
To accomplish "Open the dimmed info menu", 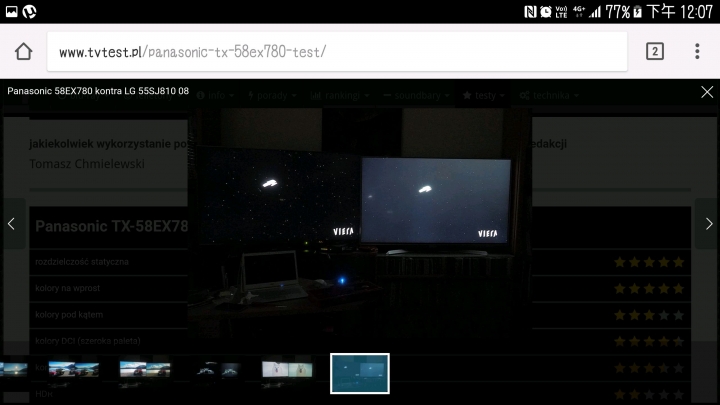I will click(215, 96).
